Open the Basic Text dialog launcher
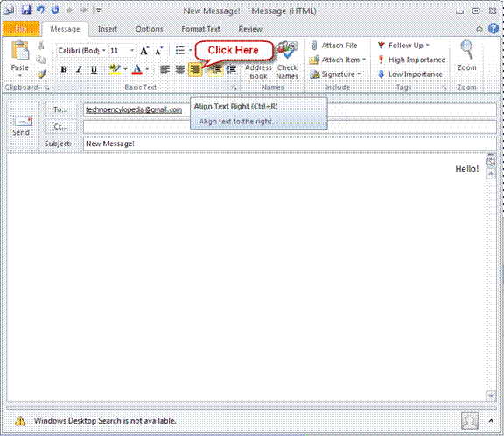 pos(234,88)
